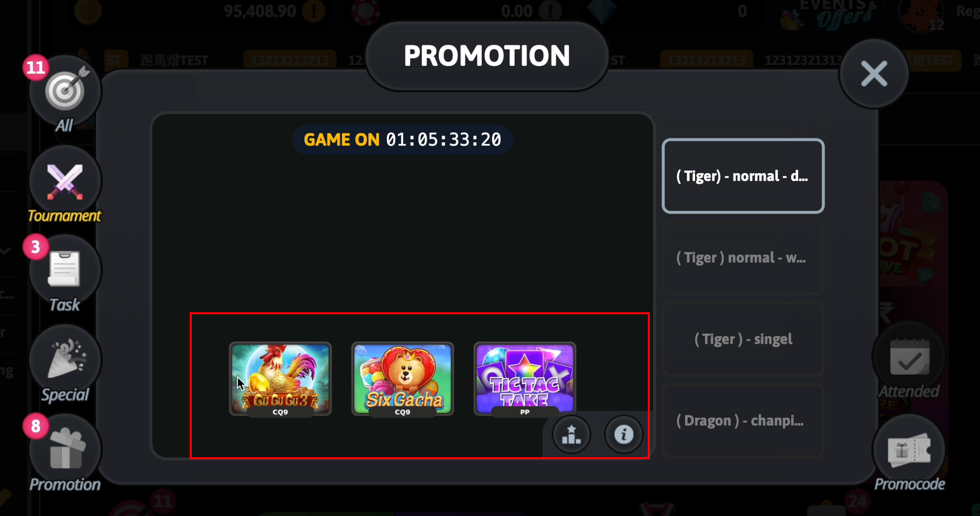Launch the Six Gacha game thumbnail
The width and height of the screenshot is (980, 516).
pos(403,379)
